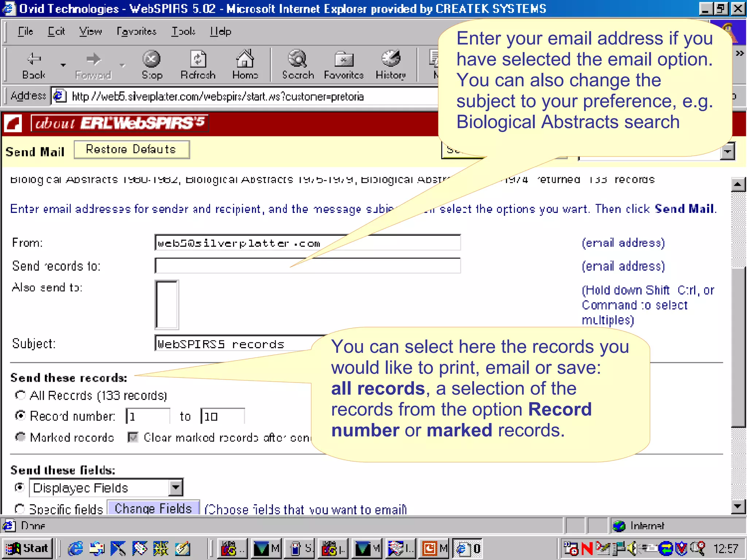Click the about ERL WebSPIRS 5 link
Image resolution: width=747 pixels, height=560 pixels.
tap(120, 123)
